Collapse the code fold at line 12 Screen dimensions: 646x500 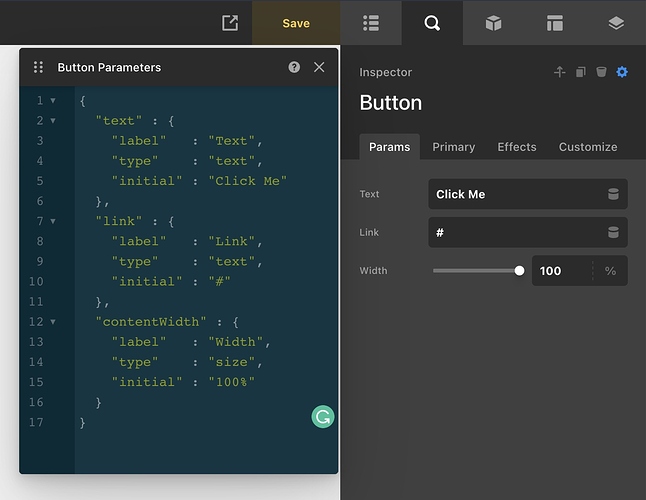pos(53,322)
